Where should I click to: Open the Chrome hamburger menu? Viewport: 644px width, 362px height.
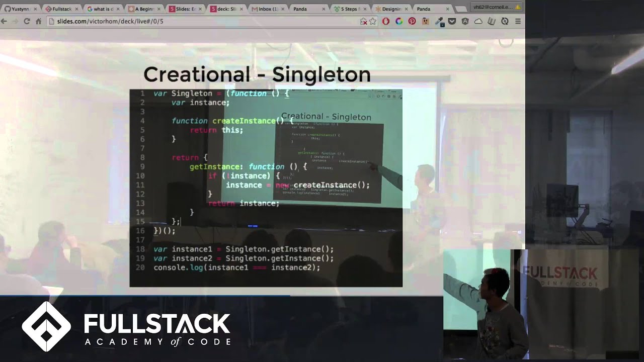(x=518, y=21)
